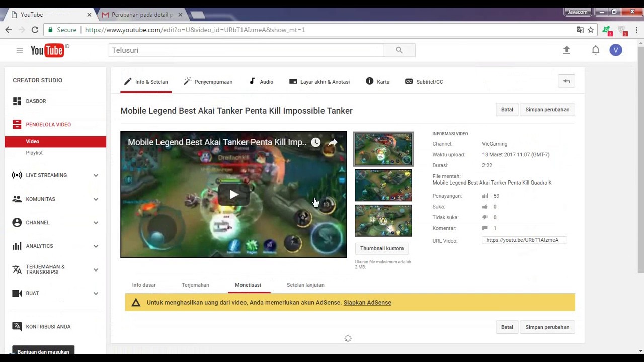
Task: Open Playlist in sidebar
Action: 34,153
